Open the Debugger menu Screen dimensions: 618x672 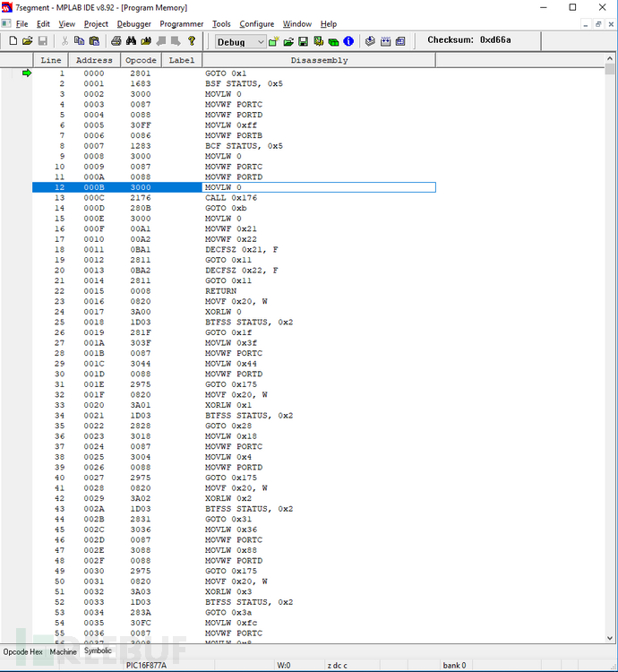pos(134,24)
